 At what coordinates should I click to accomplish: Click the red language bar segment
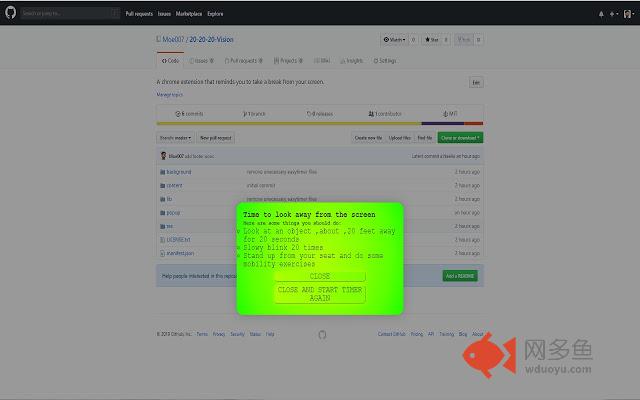tap(473, 123)
